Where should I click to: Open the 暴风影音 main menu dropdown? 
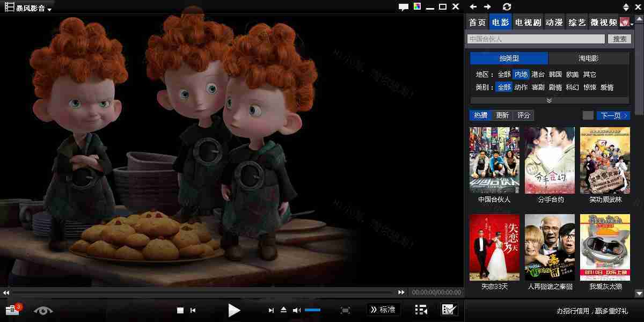coord(29,8)
